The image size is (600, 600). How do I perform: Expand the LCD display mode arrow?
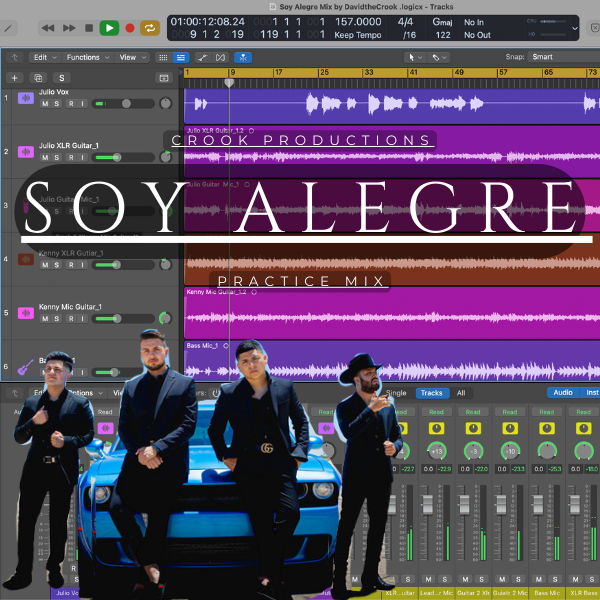574,28
